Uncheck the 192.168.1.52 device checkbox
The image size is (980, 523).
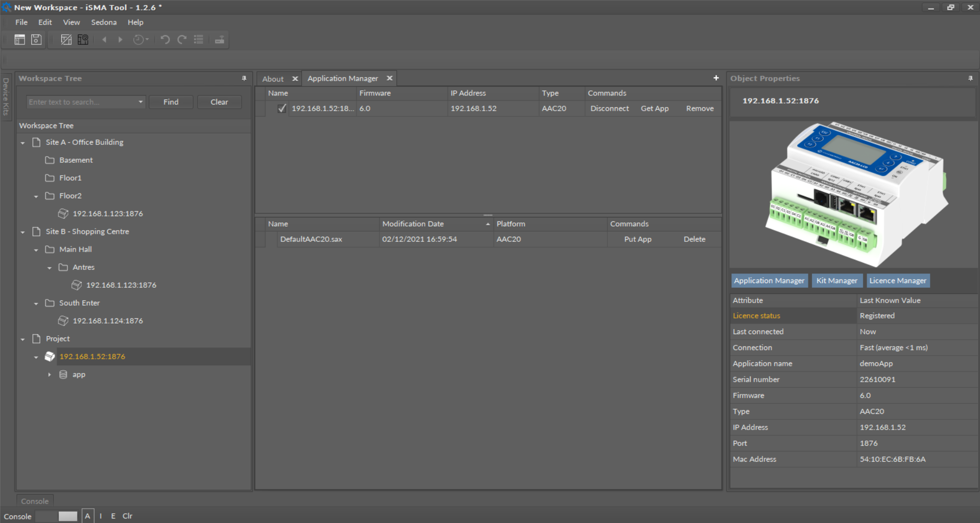coord(282,108)
